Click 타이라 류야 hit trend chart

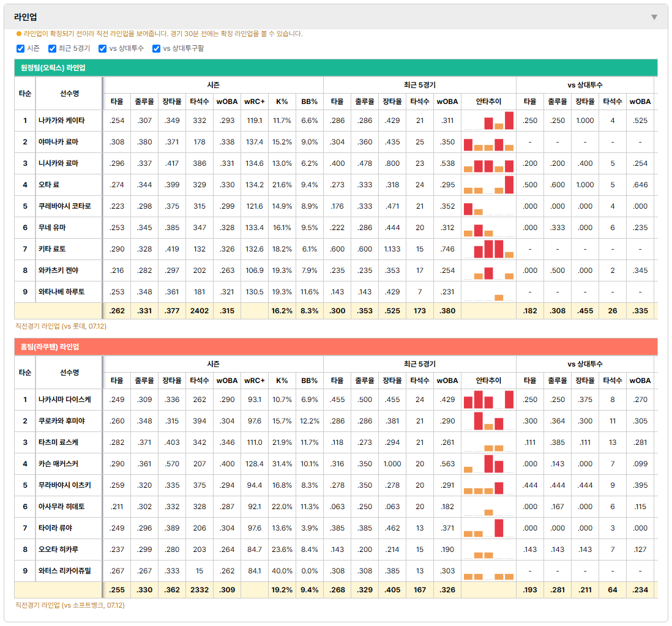click(x=488, y=528)
